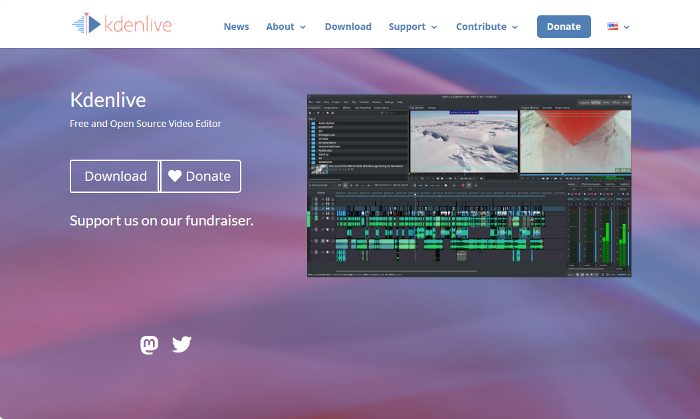Click the blue Donate button in the header
Image resolution: width=700 pixels, height=419 pixels.
tap(564, 26)
